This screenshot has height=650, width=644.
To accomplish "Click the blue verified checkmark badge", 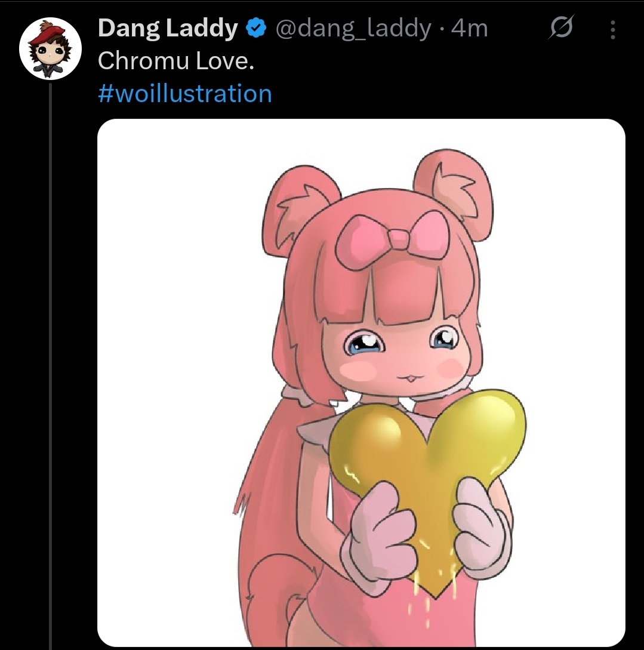I will click(x=255, y=28).
